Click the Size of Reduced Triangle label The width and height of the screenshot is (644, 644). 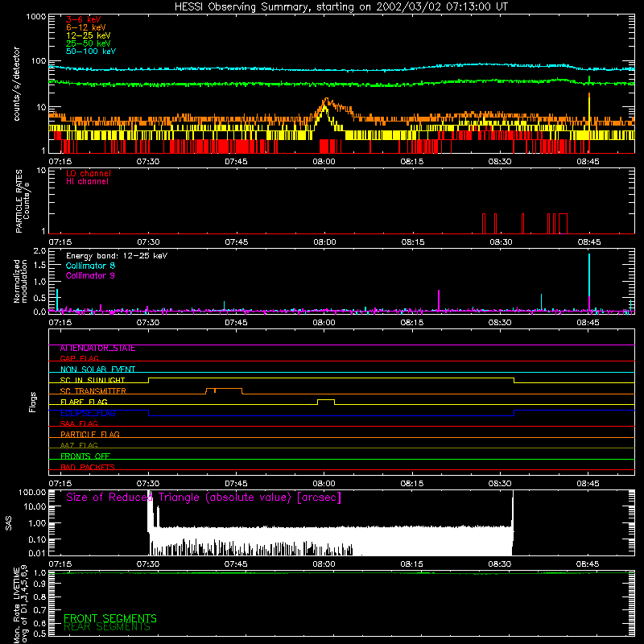204,497
